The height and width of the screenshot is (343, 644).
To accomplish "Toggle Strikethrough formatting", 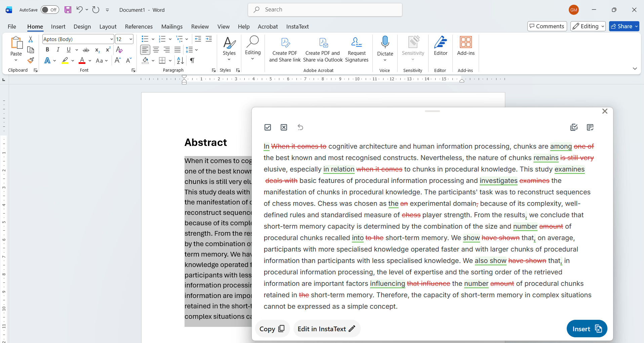I will pyautogui.click(x=86, y=50).
